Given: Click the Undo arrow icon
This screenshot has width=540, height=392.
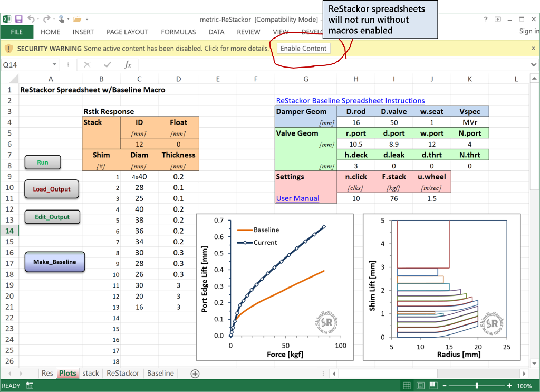Looking at the screenshot, I should pos(31,19).
